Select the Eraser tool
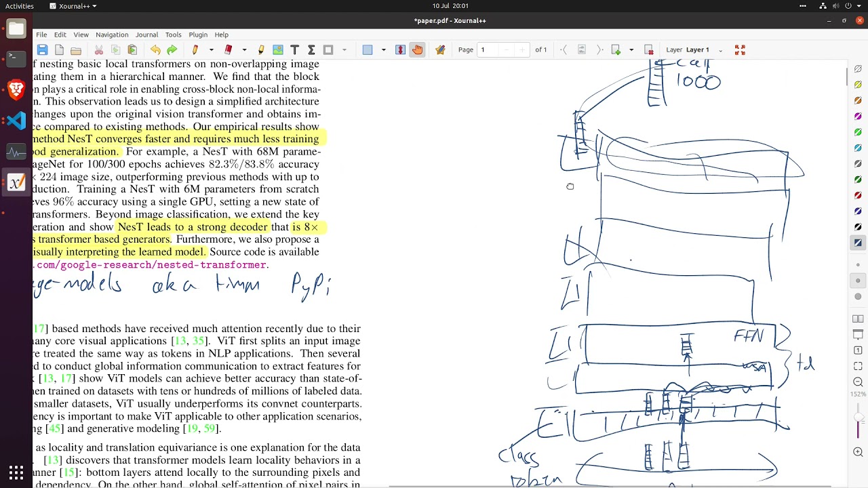This screenshot has height=488, width=868. coord(229,49)
